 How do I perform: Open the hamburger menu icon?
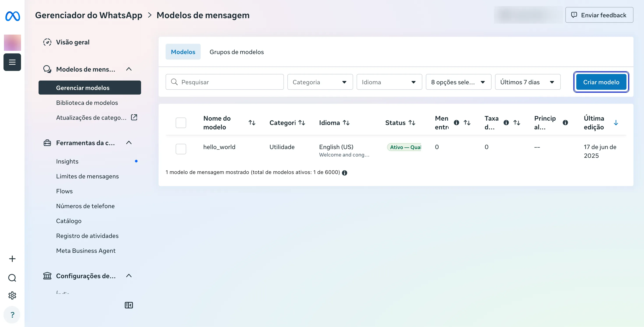[x=12, y=62]
